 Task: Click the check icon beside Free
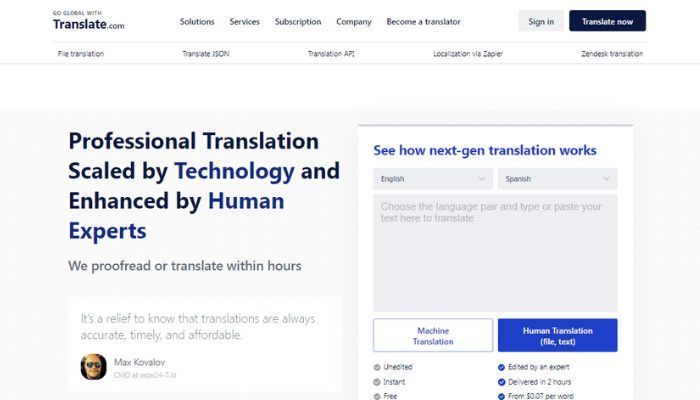tap(377, 396)
